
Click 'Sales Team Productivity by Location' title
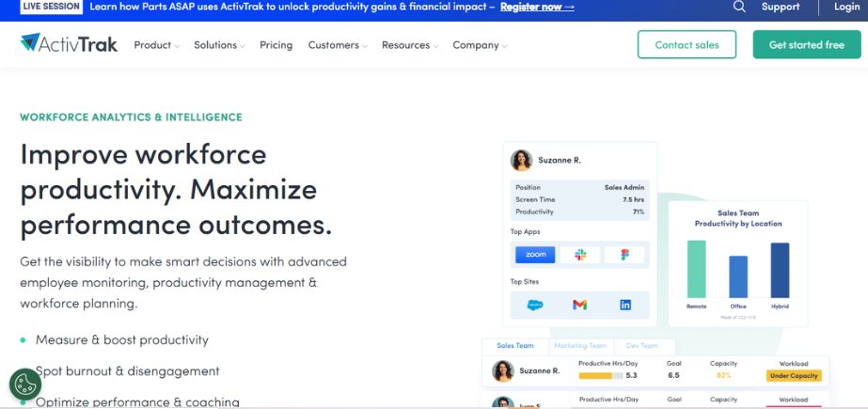point(738,219)
